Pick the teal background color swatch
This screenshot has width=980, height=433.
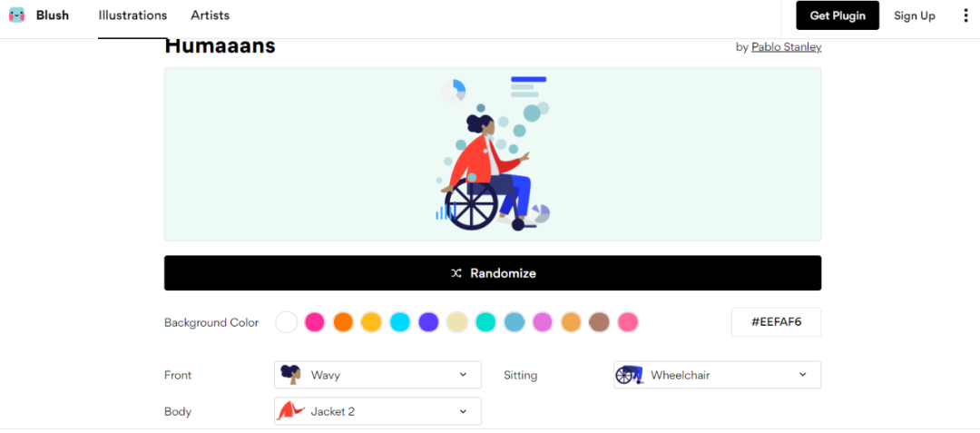[x=485, y=322]
